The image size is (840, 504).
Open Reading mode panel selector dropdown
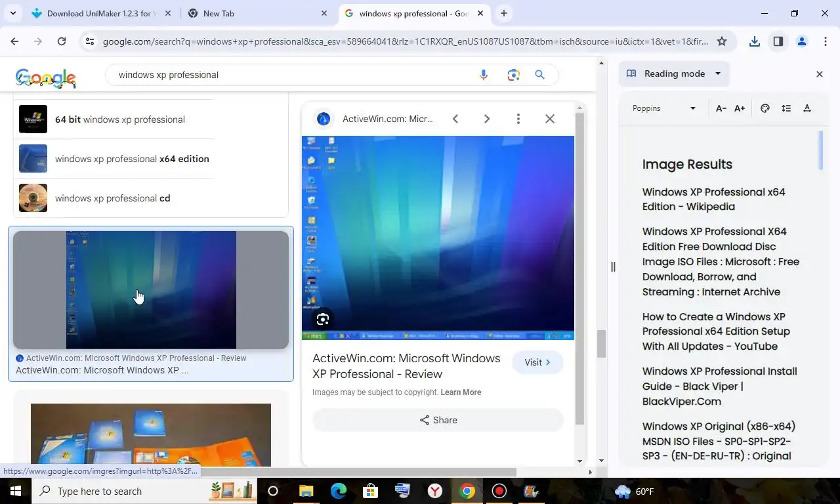coord(675,73)
